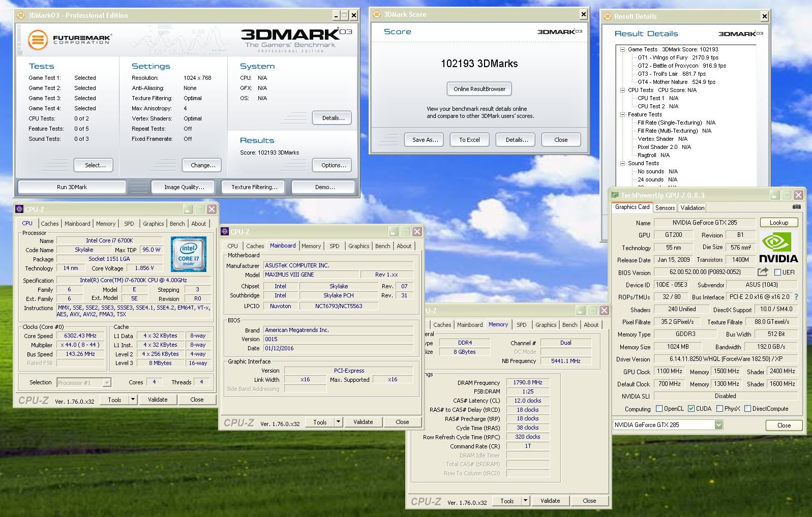Image resolution: width=812 pixels, height=517 pixels.
Task: Click the 3DMark Score window title icon
Action: click(x=377, y=14)
